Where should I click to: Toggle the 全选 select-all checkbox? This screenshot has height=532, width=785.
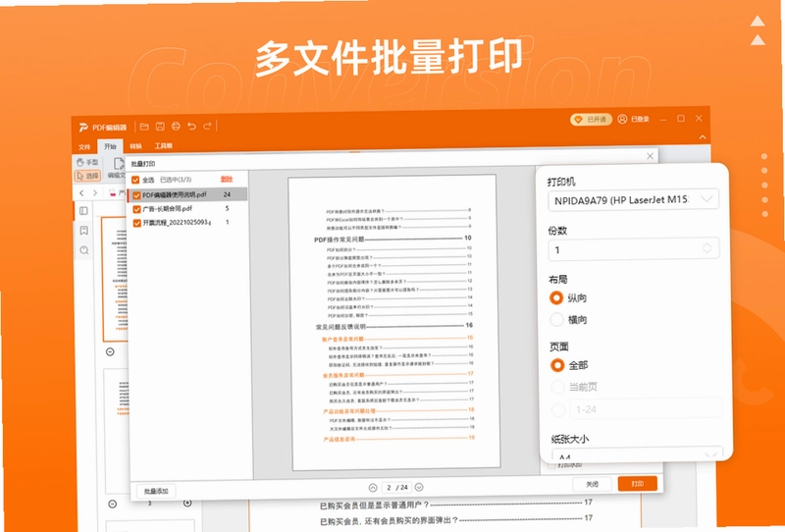click(x=135, y=180)
